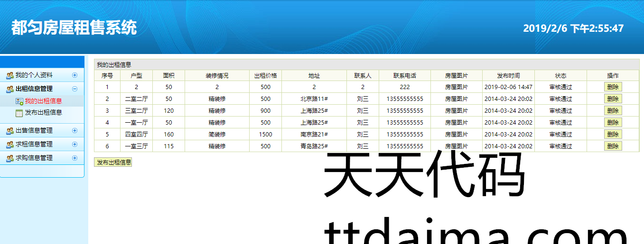Open 发布出租信息 in the sidebar menu
644x244 pixels.
43,113
